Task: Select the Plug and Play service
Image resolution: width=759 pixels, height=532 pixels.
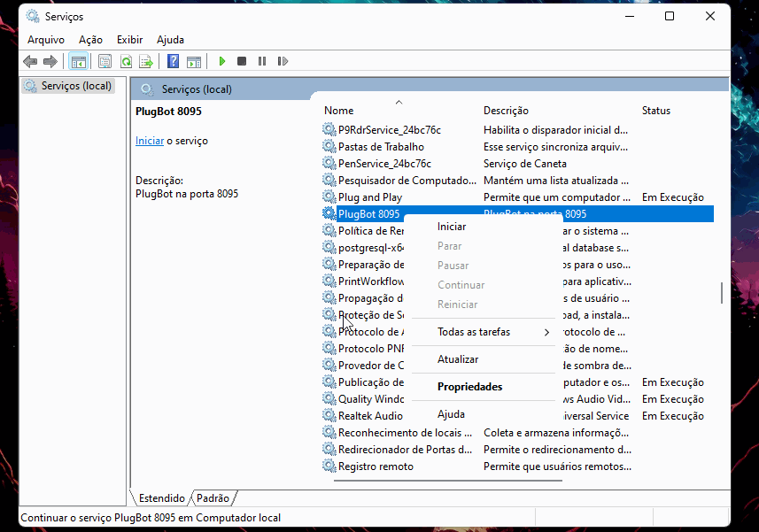Action: [x=370, y=197]
